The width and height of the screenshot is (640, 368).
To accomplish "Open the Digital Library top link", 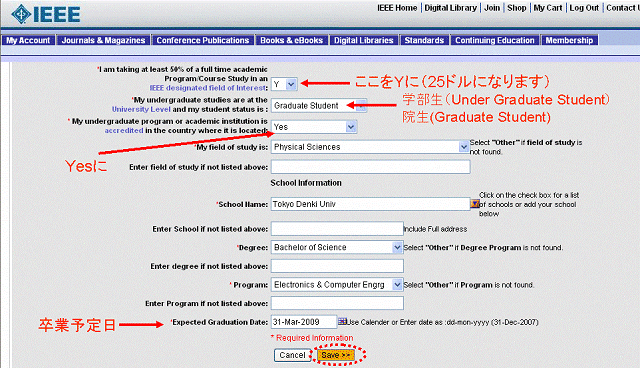I will click(451, 8).
